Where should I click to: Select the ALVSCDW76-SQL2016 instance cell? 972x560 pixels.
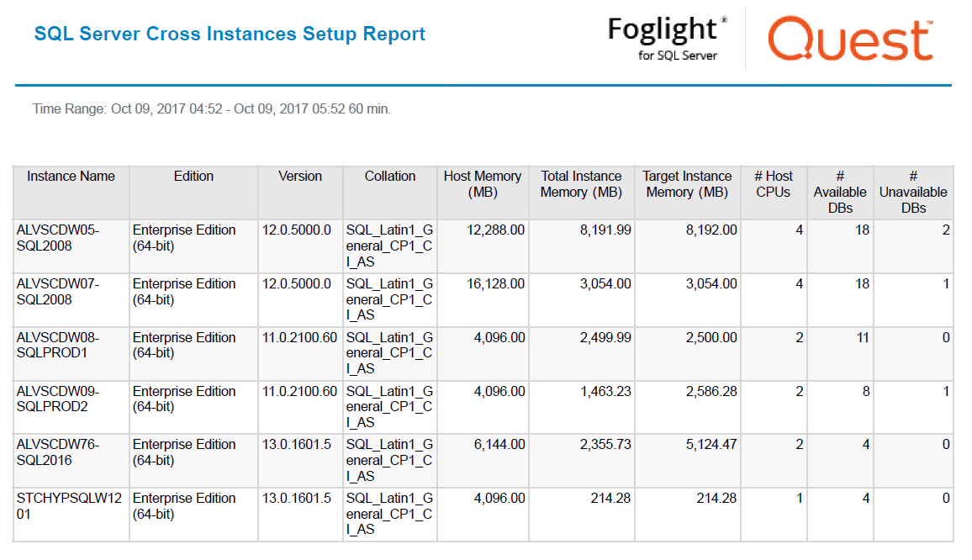click(58, 452)
